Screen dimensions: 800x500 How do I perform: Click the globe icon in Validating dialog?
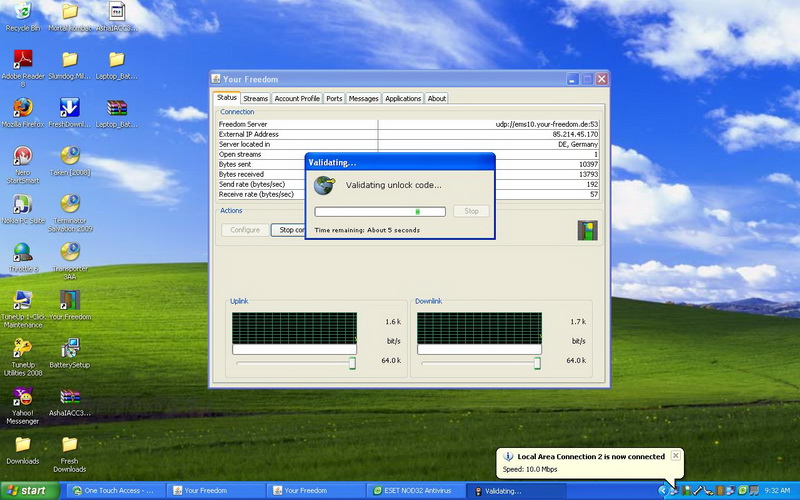324,185
